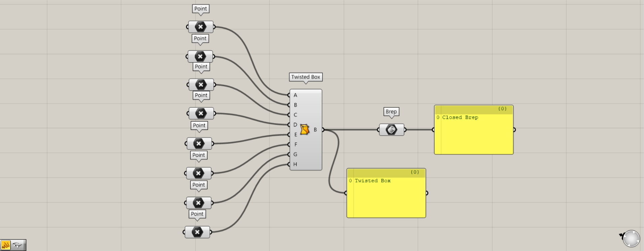Click the 'Brep' label above the parameter
644x251 pixels.
(391, 112)
